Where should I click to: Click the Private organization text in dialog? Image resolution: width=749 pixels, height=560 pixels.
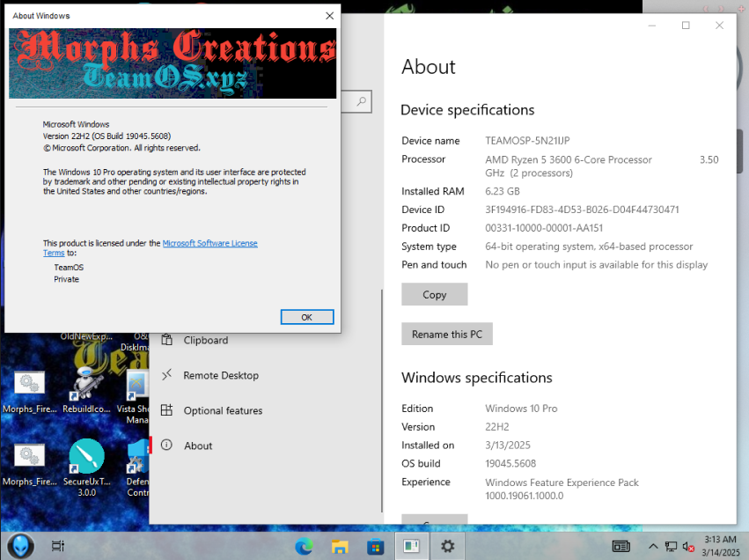[66, 279]
